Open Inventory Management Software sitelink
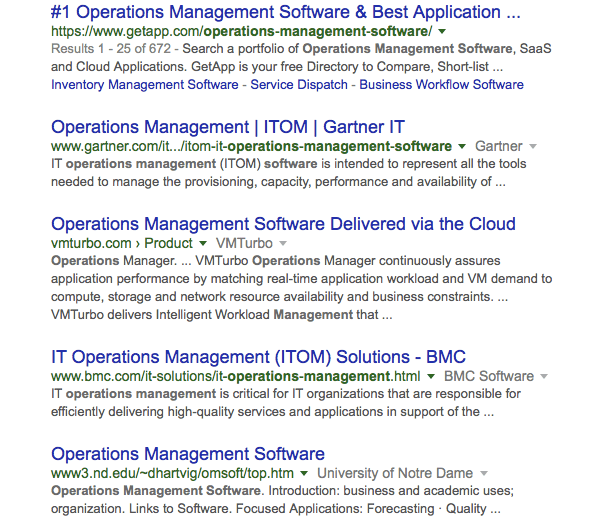This screenshot has width=590, height=525. (144, 84)
